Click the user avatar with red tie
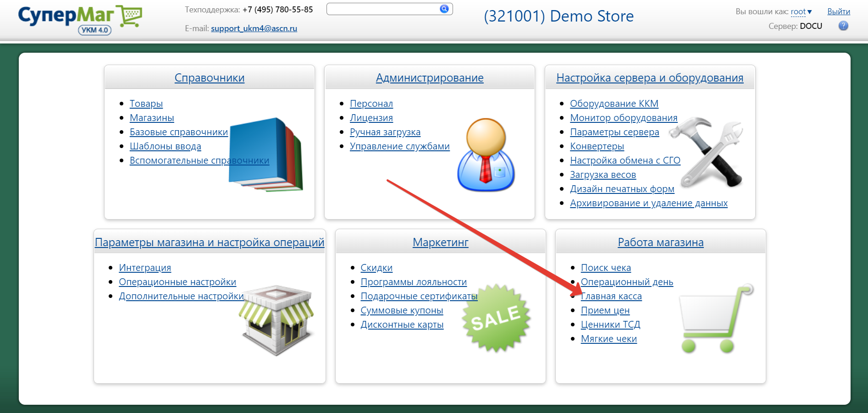The width and height of the screenshot is (868, 413). click(486, 155)
